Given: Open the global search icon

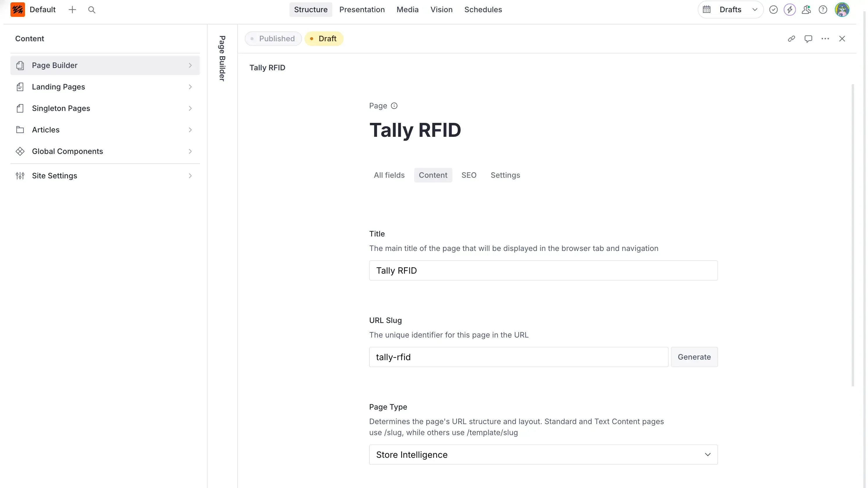Looking at the screenshot, I should (x=92, y=9).
